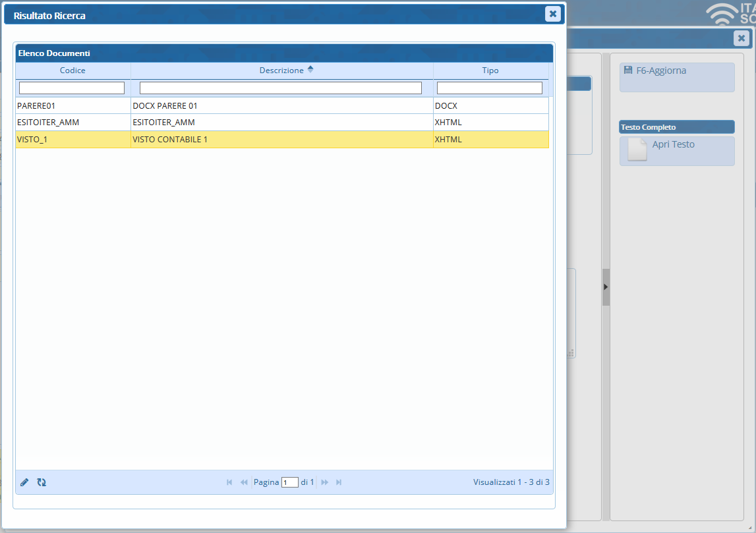Sort by the Tipo column header
The width and height of the screenshot is (756, 533).
point(490,70)
